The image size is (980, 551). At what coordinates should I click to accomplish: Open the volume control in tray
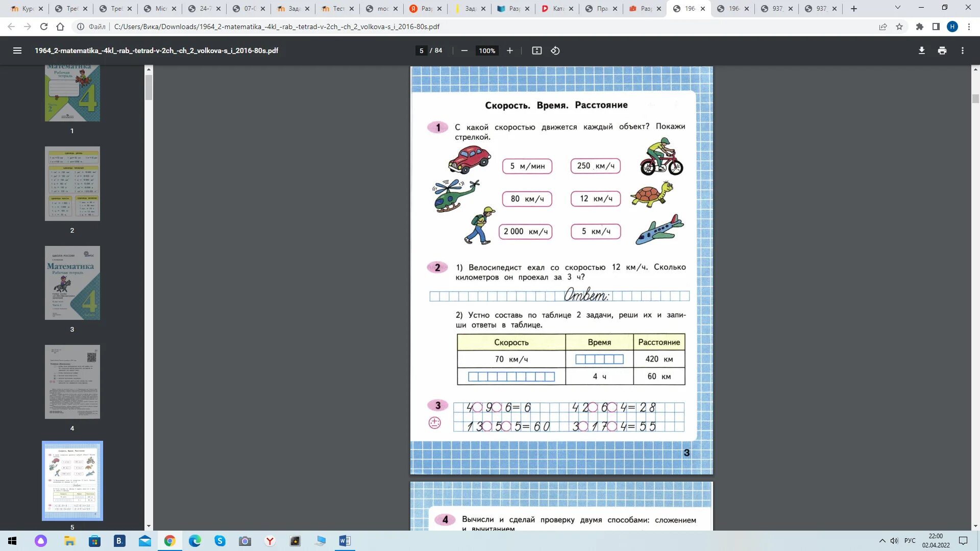(x=894, y=541)
